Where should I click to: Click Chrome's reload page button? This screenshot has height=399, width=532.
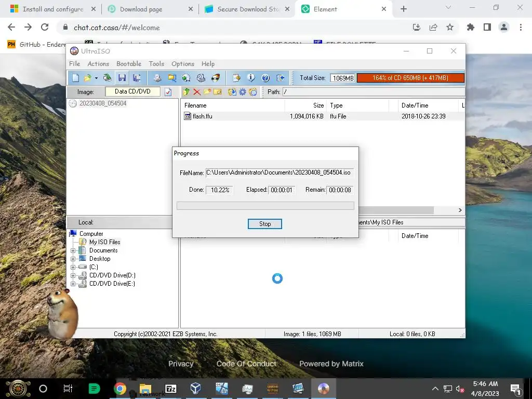coord(45,28)
